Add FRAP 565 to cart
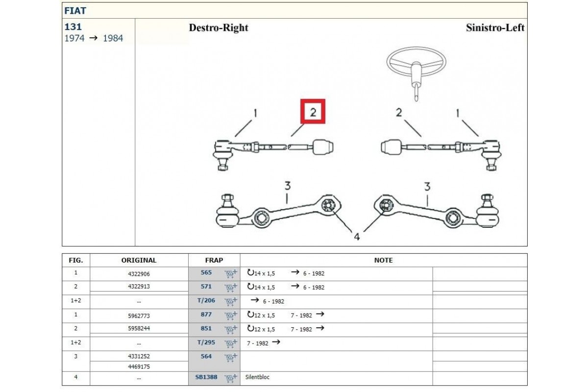 click(x=230, y=274)
